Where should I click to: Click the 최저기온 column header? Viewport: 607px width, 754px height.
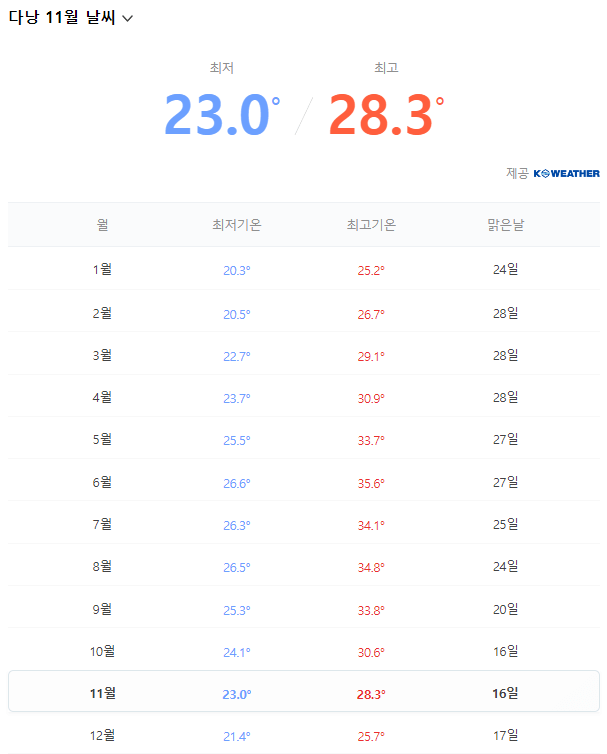[237, 225]
